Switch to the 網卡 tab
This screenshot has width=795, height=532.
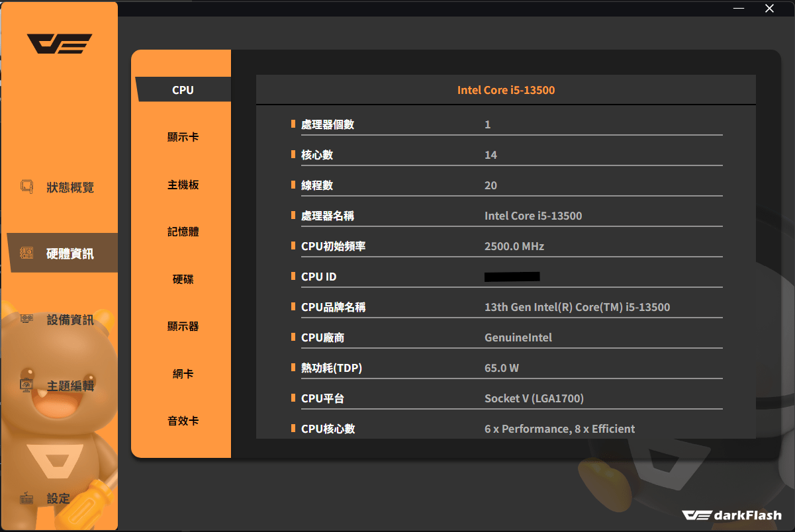point(183,374)
